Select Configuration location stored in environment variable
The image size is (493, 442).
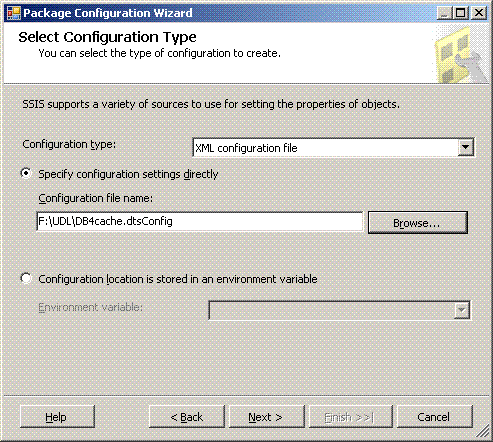point(26,278)
